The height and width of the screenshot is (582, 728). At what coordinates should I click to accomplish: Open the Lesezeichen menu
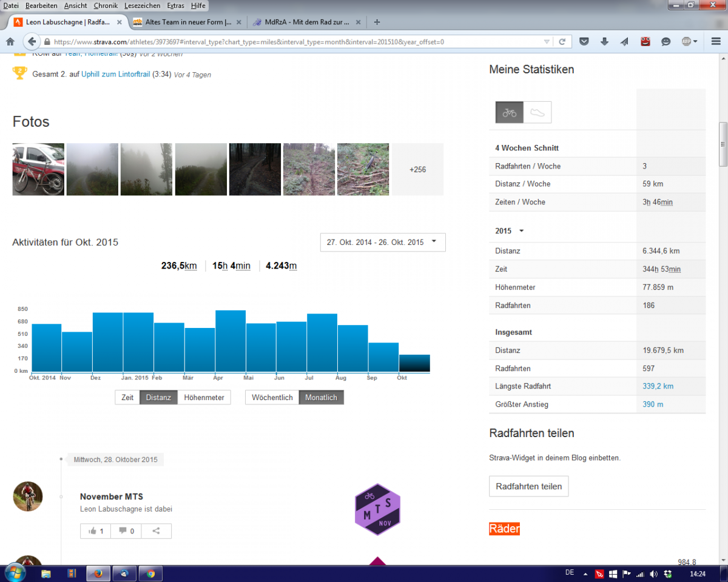click(x=142, y=5)
